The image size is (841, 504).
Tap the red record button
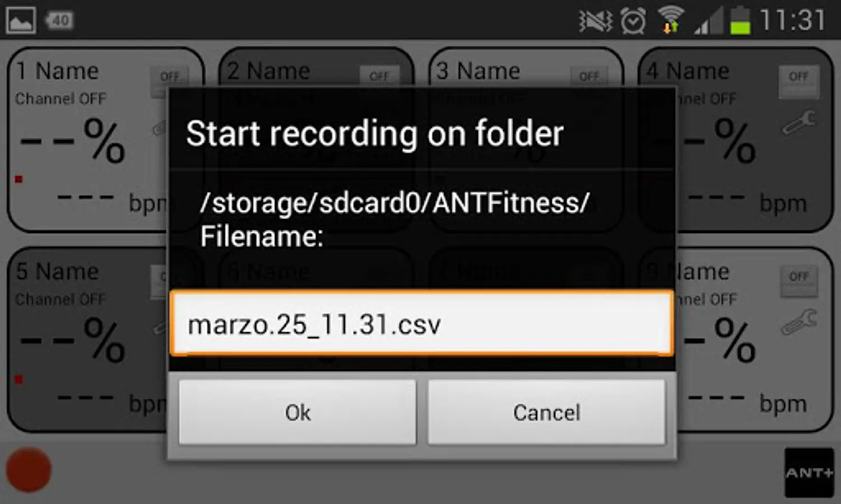click(x=29, y=470)
